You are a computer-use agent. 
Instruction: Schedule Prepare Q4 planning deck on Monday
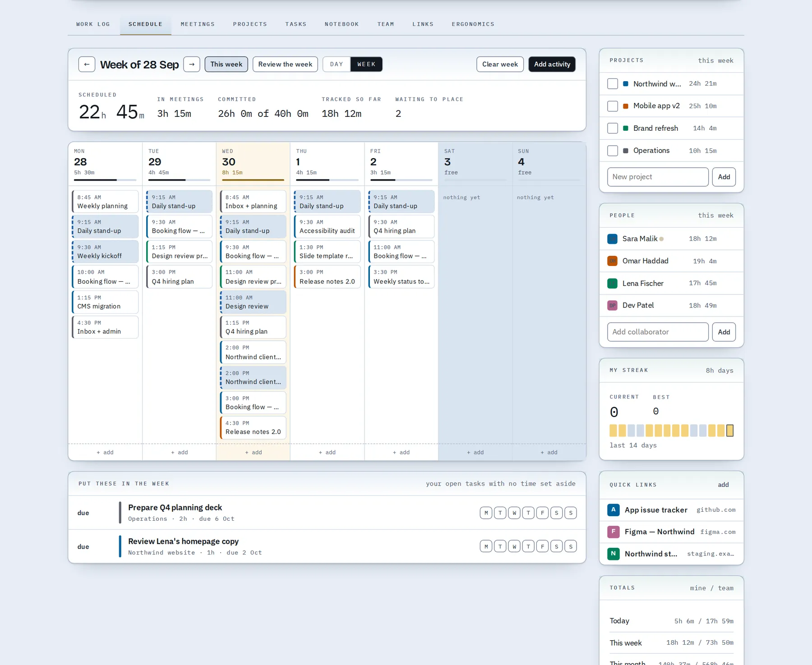point(486,513)
